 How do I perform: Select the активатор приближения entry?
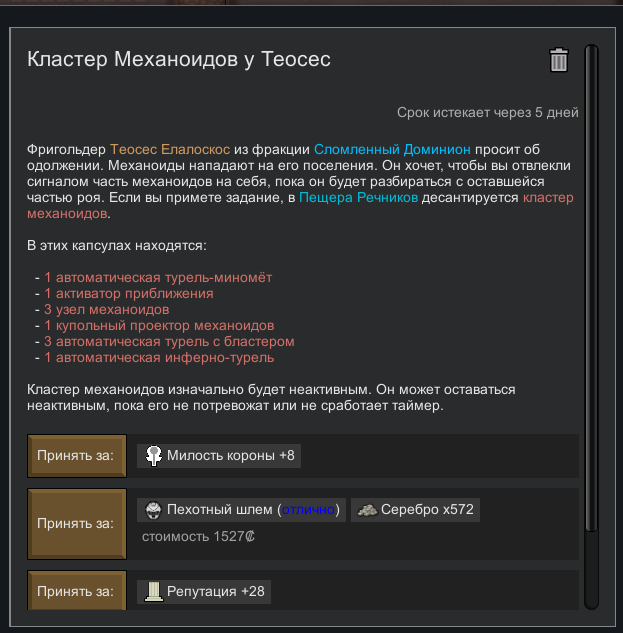pyautogui.click(x=129, y=293)
